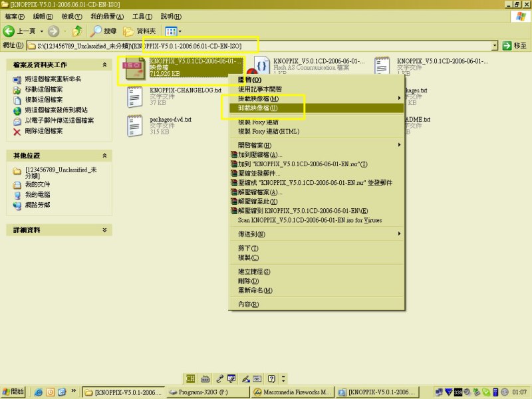Open the 掛載映像檔(M) submenu
The height and width of the screenshot is (399, 532).
tap(317, 98)
